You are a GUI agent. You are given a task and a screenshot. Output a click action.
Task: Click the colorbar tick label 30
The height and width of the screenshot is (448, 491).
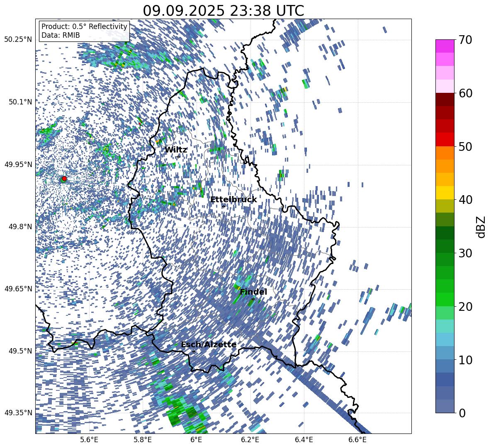click(465, 253)
